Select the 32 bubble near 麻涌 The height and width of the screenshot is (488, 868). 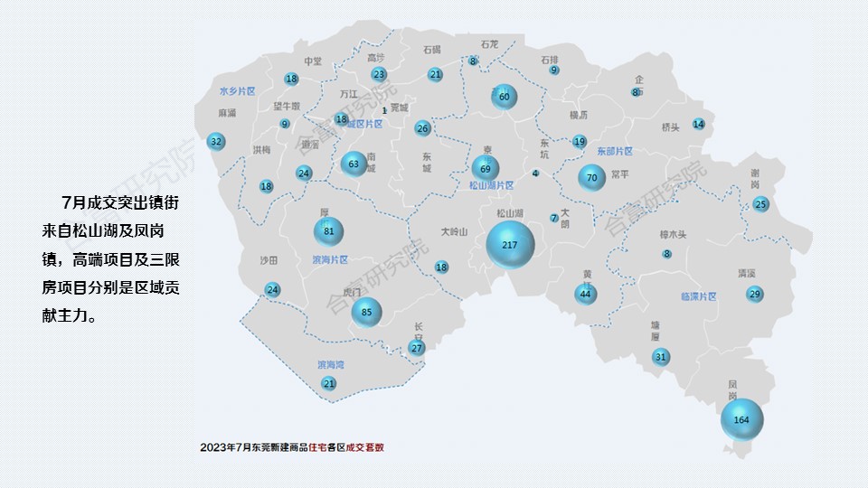tap(215, 142)
